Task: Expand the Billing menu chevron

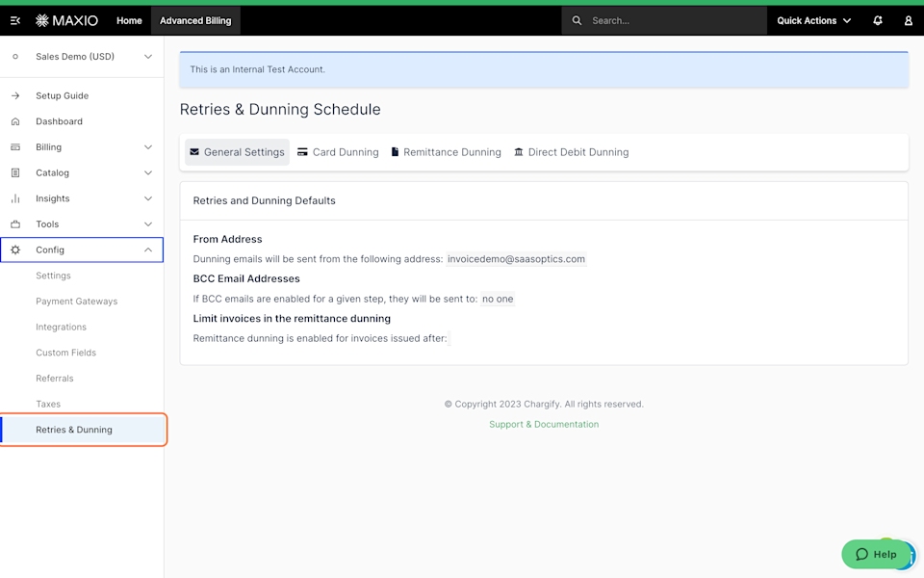Action: coord(148,146)
